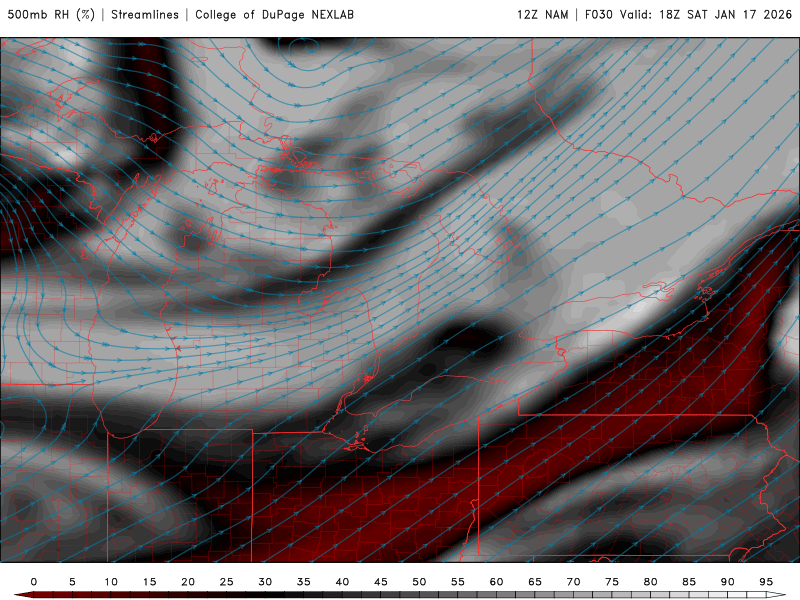Click the 35 label on the color scale
800x600 pixels.
point(304,582)
